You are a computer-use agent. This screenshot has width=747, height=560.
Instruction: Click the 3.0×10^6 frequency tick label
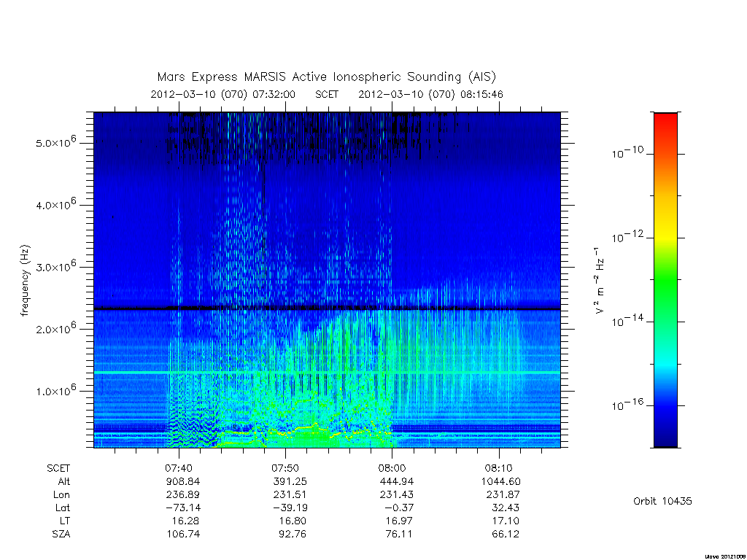click(x=56, y=266)
